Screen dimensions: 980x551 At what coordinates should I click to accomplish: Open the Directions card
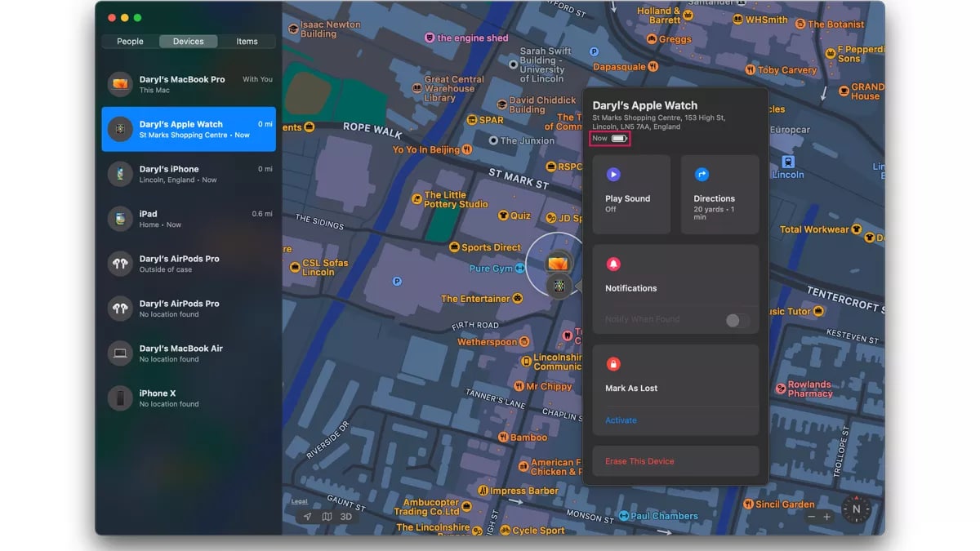pyautogui.click(x=719, y=195)
